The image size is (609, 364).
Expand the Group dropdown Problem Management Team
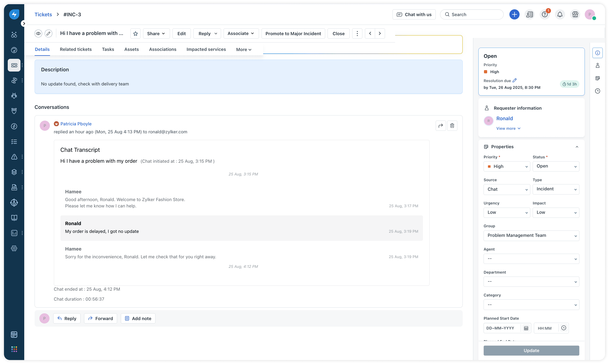point(531,235)
